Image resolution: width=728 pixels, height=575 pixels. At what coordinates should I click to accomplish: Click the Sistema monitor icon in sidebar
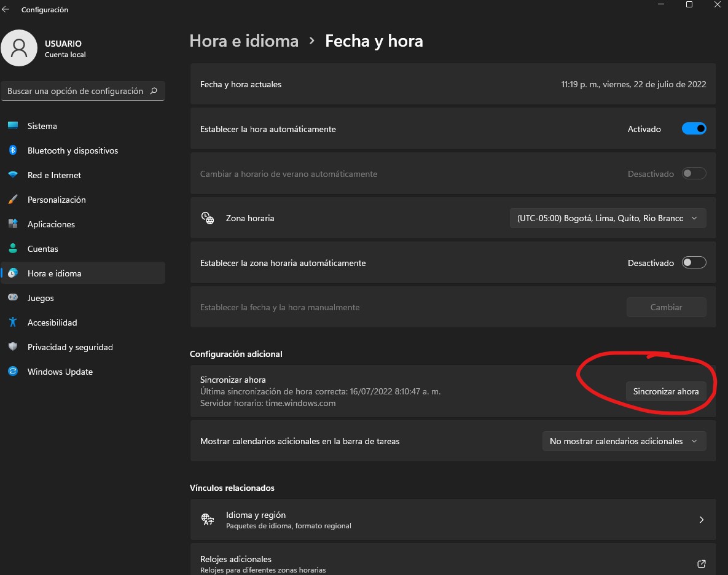click(x=13, y=126)
